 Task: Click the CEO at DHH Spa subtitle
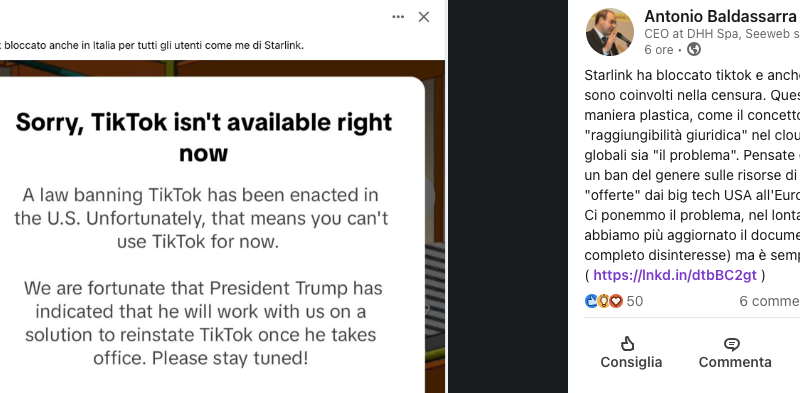point(722,34)
